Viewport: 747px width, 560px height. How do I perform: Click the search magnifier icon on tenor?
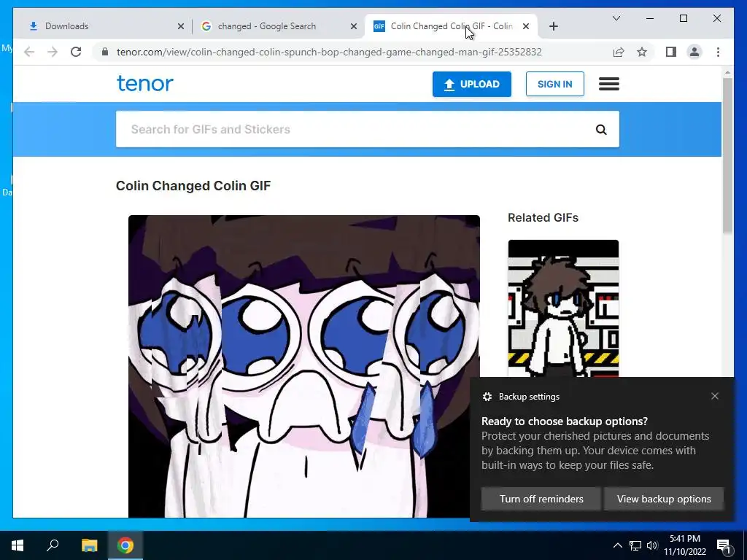(x=601, y=130)
